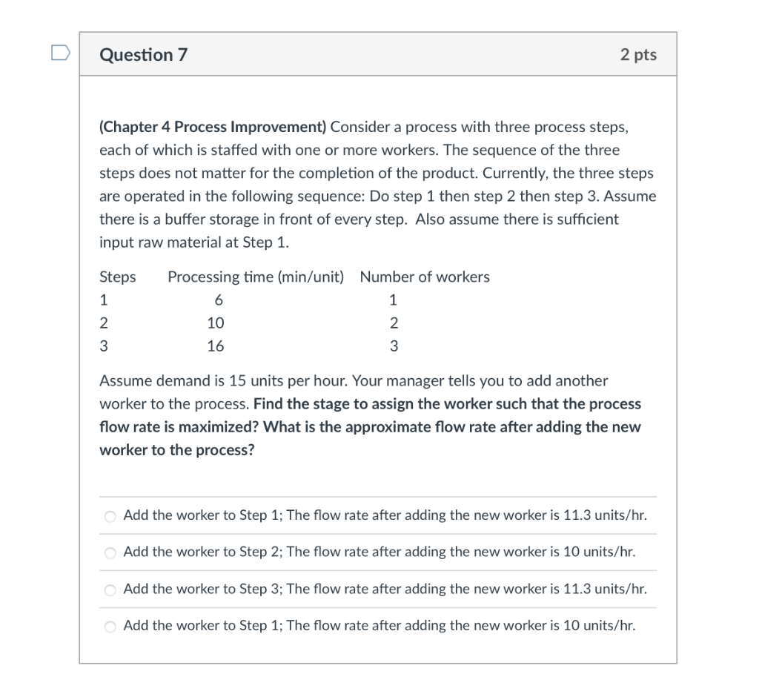Click the Number of workers column header
The width and height of the screenshot is (759, 700).
pyautogui.click(x=425, y=277)
